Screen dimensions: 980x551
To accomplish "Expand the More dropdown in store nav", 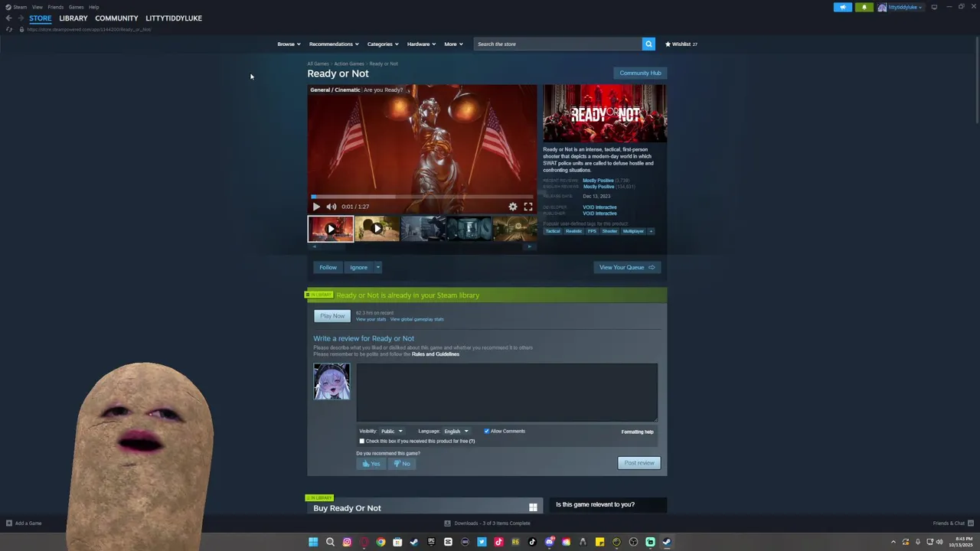I will pyautogui.click(x=453, y=44).
